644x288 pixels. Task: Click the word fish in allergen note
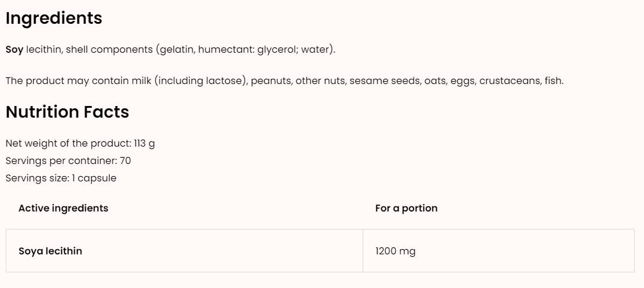553,81
